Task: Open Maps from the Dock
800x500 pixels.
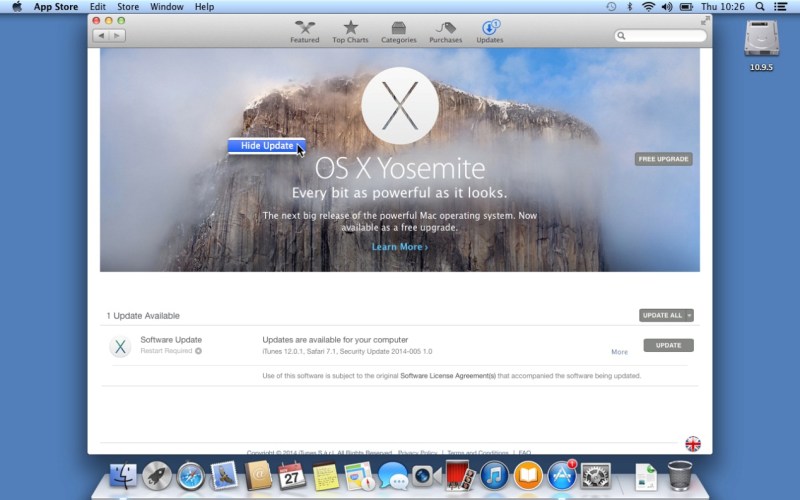Action: click(359, 476)
